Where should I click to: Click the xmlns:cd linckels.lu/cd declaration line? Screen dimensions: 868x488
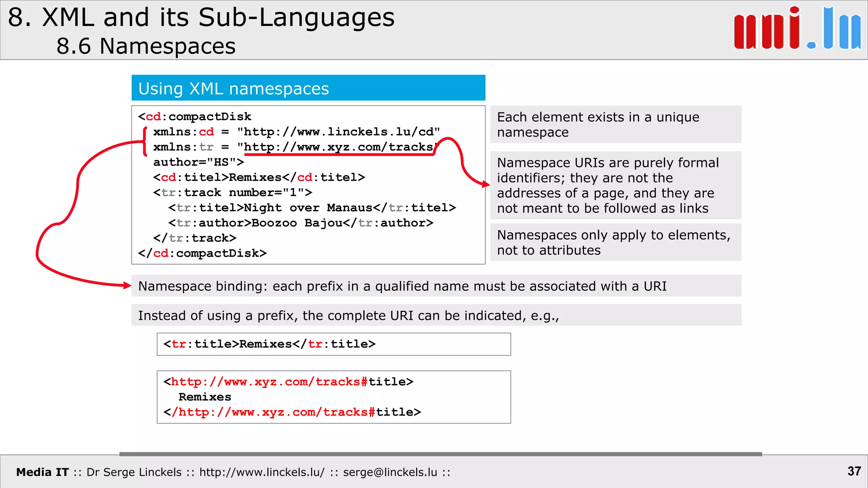coord(296,132)
